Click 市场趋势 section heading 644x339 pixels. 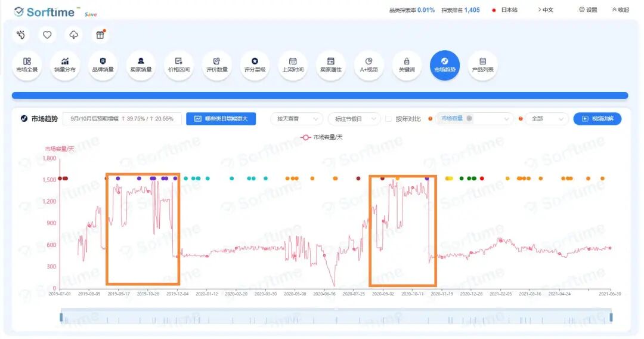[44, 119]
